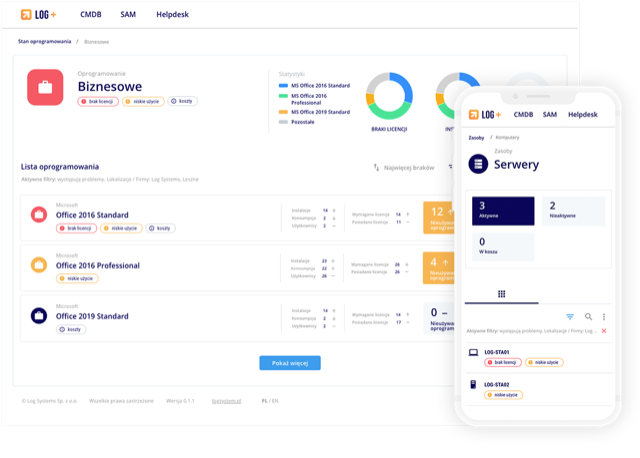The image size is (640, 458).
Task: Click orange Office 2016 Professional briefcase icon
Action: click(x=39, y=265)
